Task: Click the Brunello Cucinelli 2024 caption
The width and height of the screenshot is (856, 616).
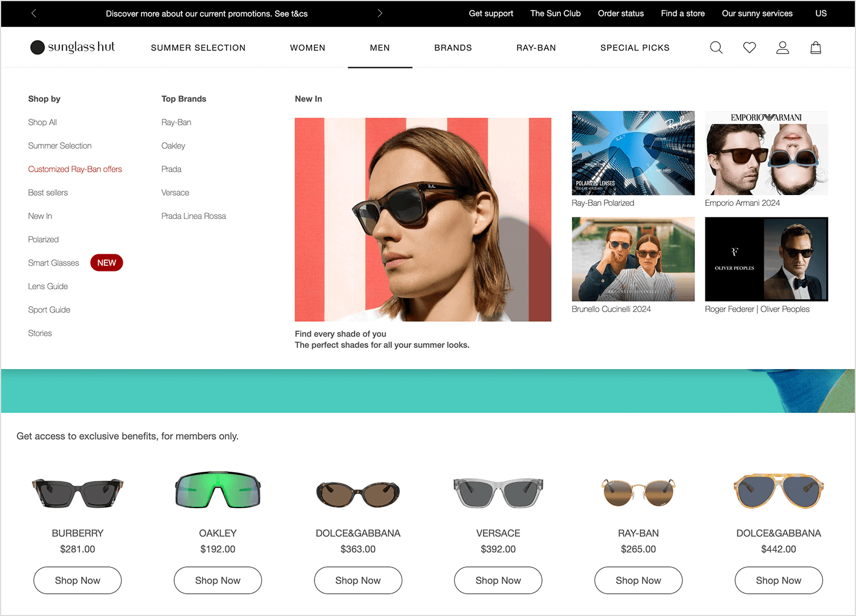Action: (x=611, y=309)
